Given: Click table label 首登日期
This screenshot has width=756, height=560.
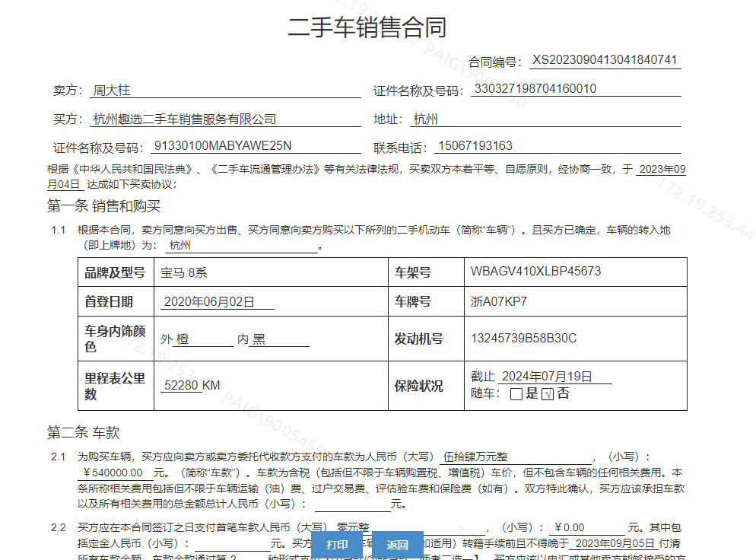Looking at the screenshot, I should (x=109, y=301).
